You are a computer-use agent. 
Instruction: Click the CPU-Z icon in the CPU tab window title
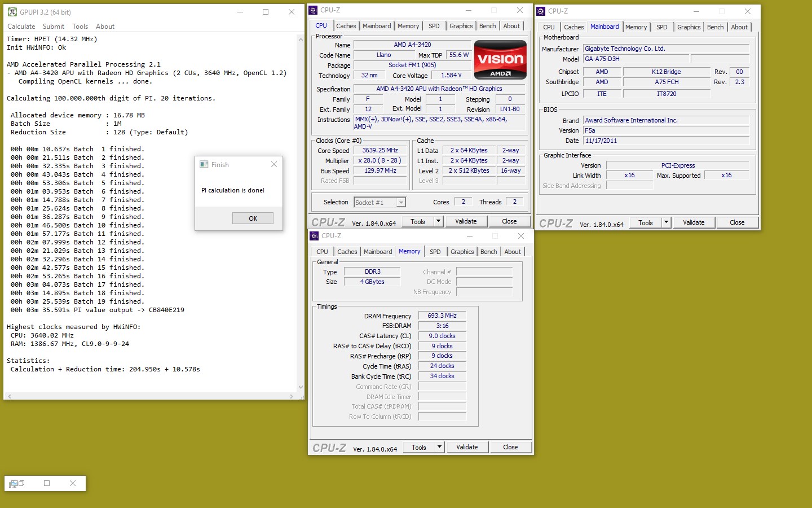coord(314,10)
